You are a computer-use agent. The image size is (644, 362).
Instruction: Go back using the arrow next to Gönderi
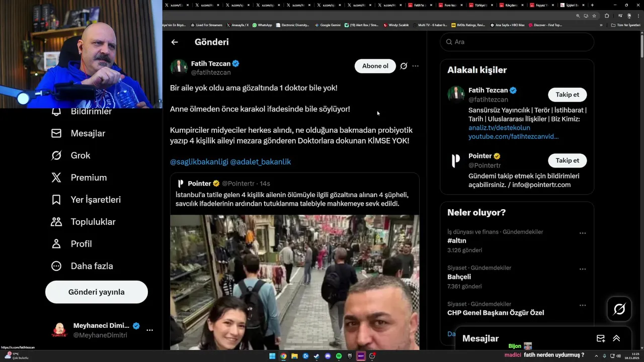[175, 42]
